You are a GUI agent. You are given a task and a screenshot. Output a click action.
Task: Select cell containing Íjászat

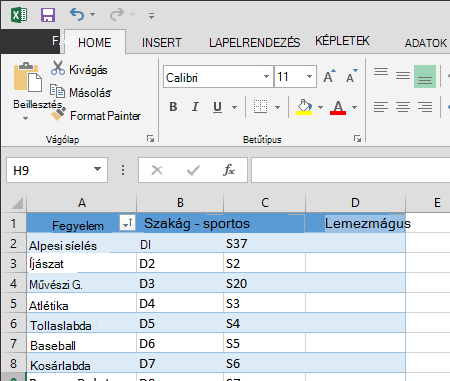pos(82,263)
